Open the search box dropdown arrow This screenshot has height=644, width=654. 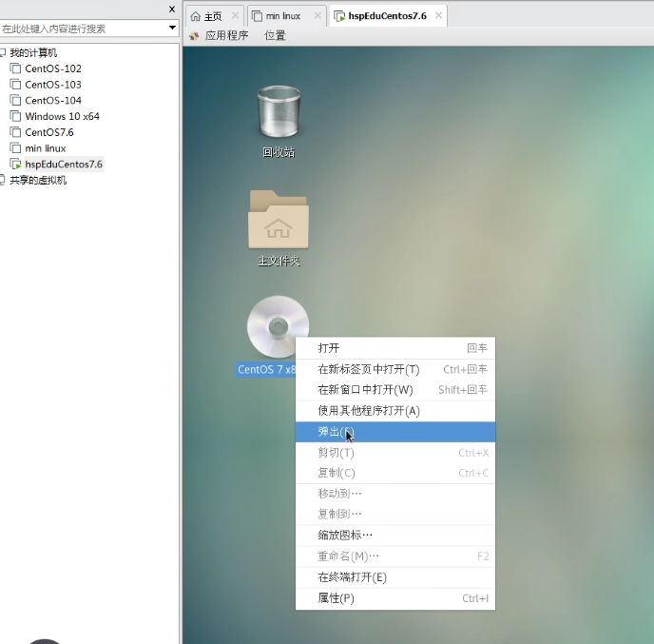pyautogui.click(x=172, y=28)
